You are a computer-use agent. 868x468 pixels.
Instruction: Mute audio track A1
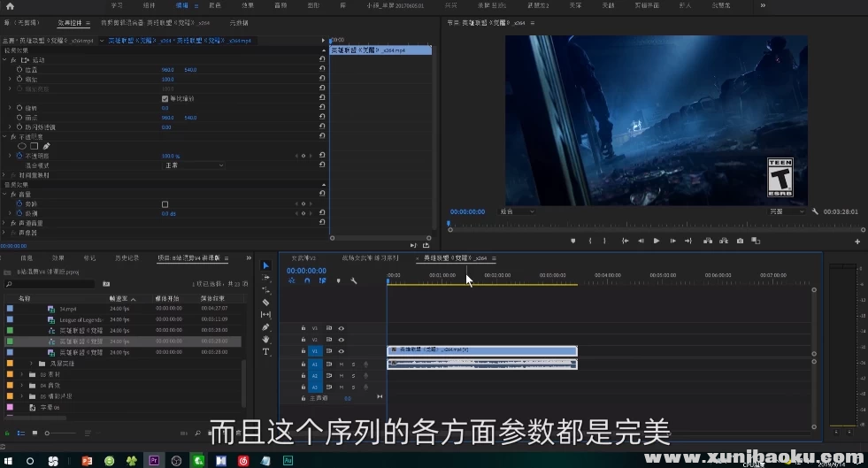point(341,364)
